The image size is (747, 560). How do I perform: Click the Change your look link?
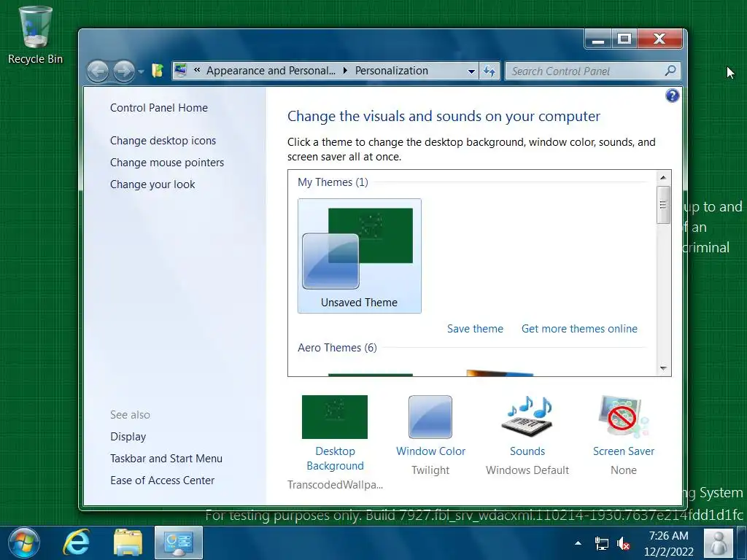click(x=152, y=184)
